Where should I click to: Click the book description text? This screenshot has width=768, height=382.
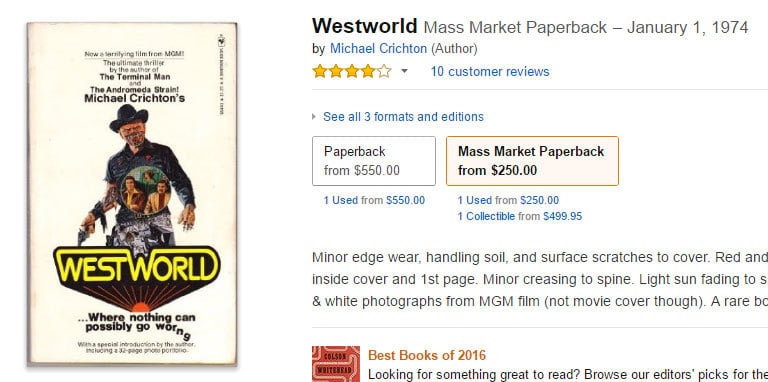coord(539,279)
